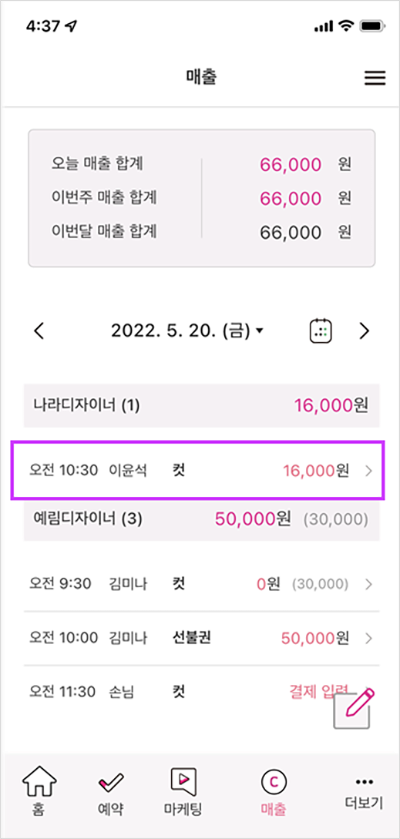
Task: Tap the 오늘 매출 합계 amount
Action: pyautogui.click(x=291, y=165)
